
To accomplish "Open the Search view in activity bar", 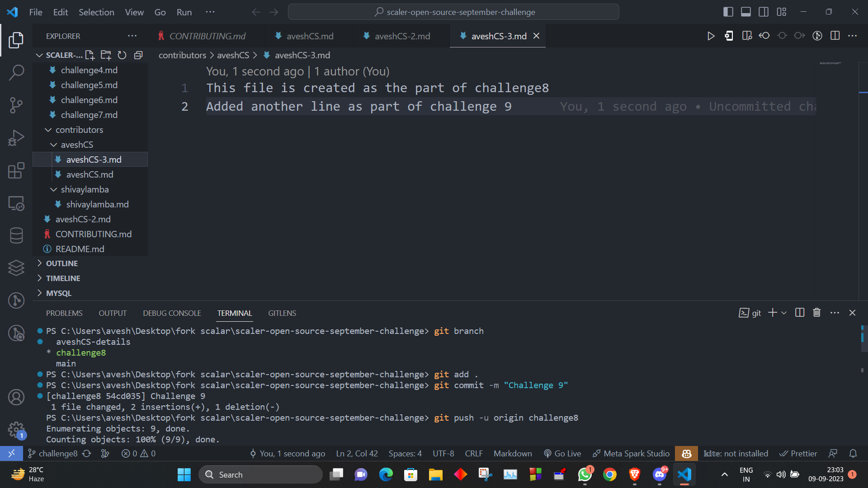I will coord(16,72).
